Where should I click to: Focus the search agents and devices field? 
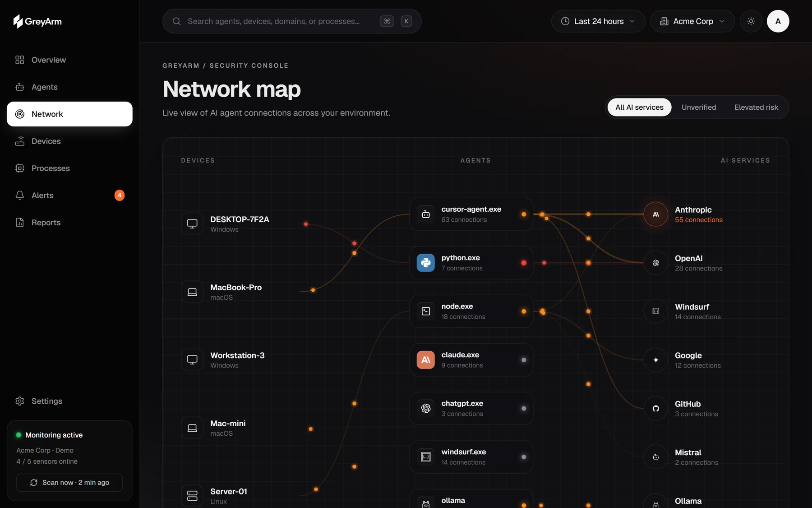click(292, 21)
